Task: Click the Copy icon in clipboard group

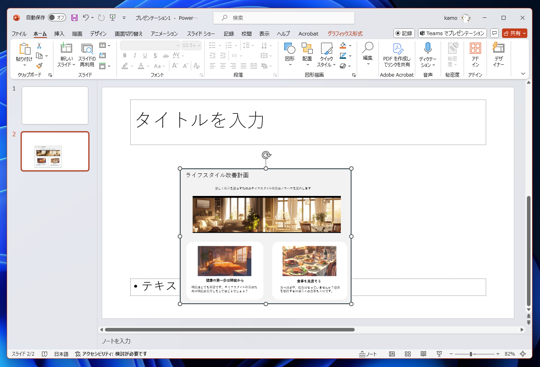Action: [x=40, y=55]
